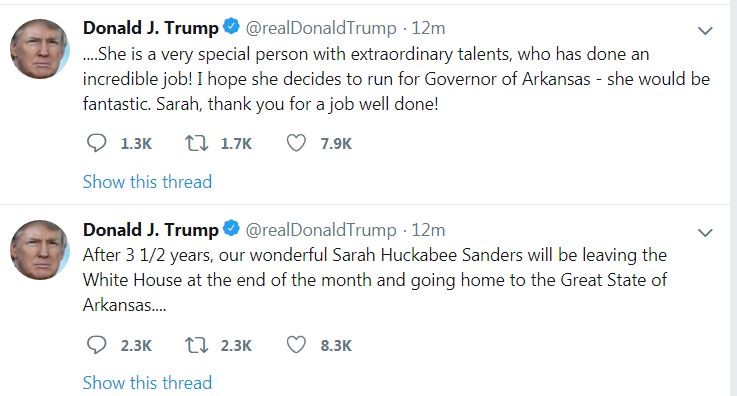Retweet the tweet with 1.7K retweets
Viewport: 737px width, 396px height.
[x=196, y=143]
